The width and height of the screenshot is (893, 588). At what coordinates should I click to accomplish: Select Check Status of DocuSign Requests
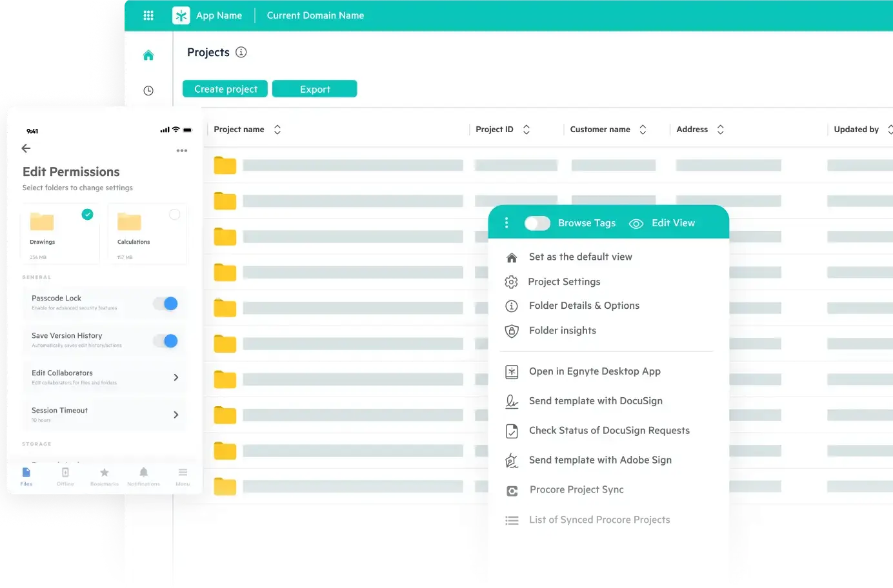(x=609, y=431)
